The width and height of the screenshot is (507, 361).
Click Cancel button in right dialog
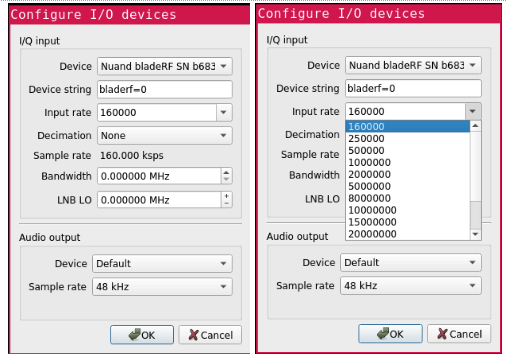tap(459, 334)
